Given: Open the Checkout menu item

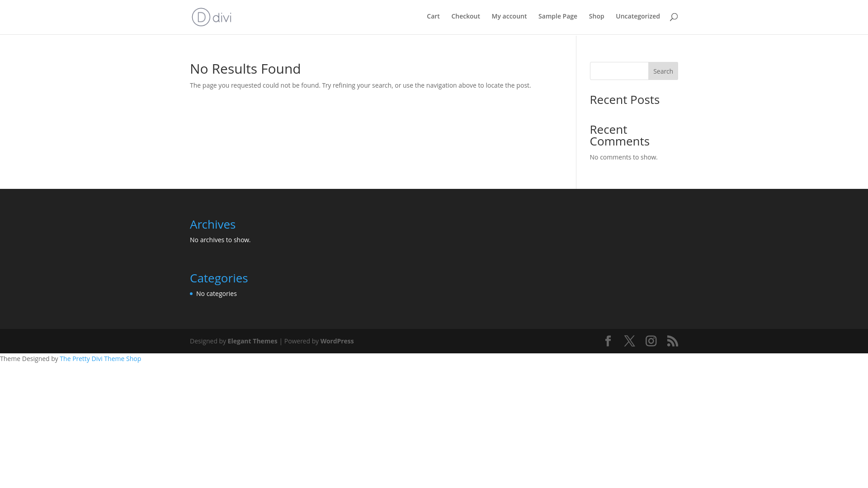Looking at the screenshot, I should pyautogui.click(x=466, y=16).
